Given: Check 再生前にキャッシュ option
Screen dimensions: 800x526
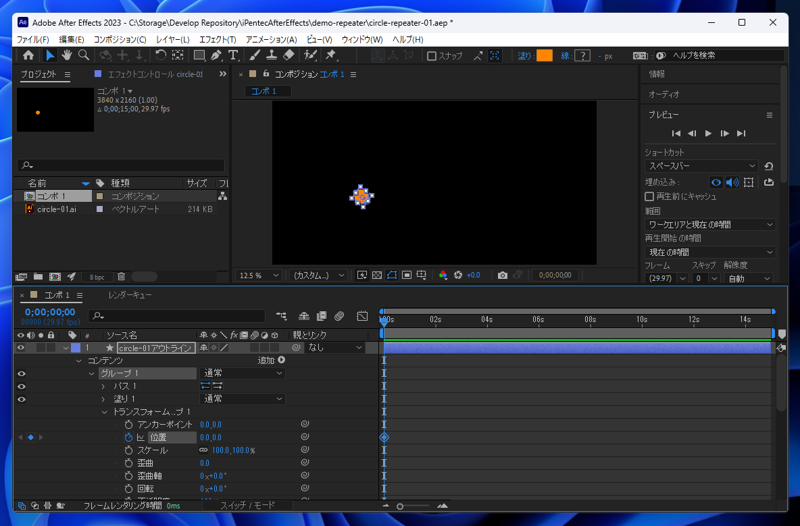Looking at the screenshot, I should click(x=650, y=197).
